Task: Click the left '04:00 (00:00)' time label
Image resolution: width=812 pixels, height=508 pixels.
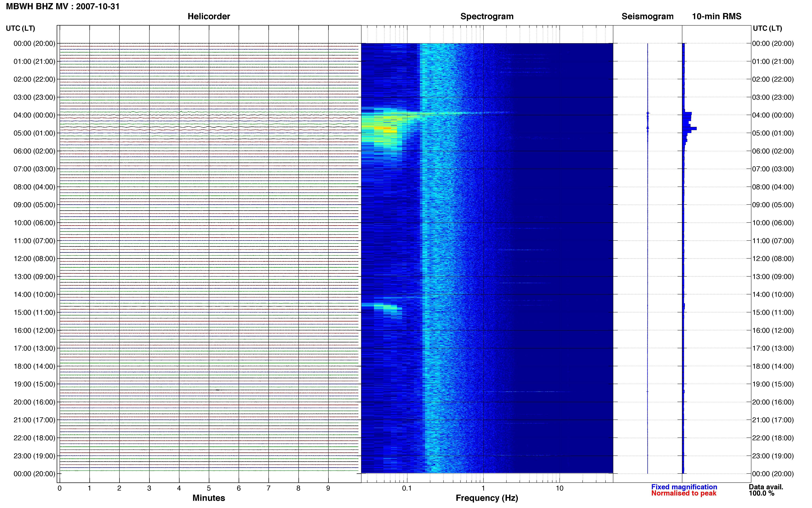Action: (34, 115)
